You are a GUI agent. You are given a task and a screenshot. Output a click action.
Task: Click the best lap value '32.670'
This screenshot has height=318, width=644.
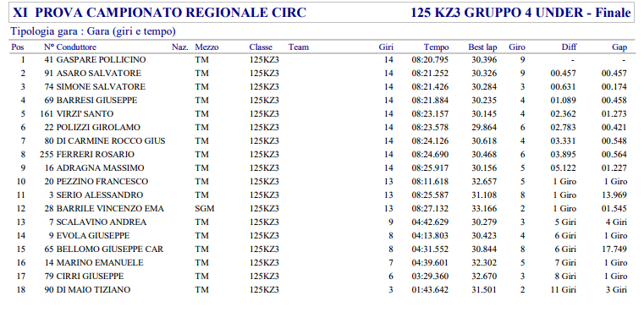tap(484, 277)
